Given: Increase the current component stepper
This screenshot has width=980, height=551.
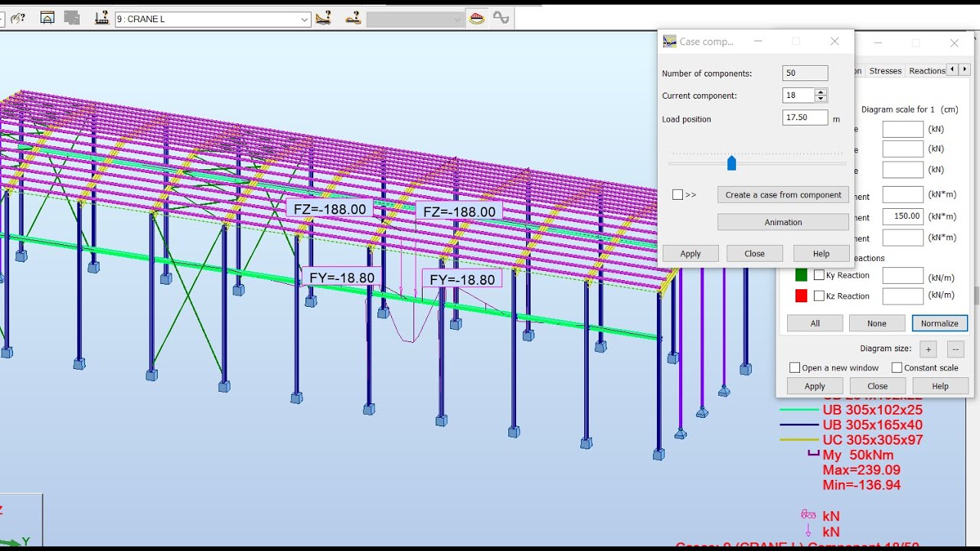Looking at the screenshot, I should tap(821, 92).
